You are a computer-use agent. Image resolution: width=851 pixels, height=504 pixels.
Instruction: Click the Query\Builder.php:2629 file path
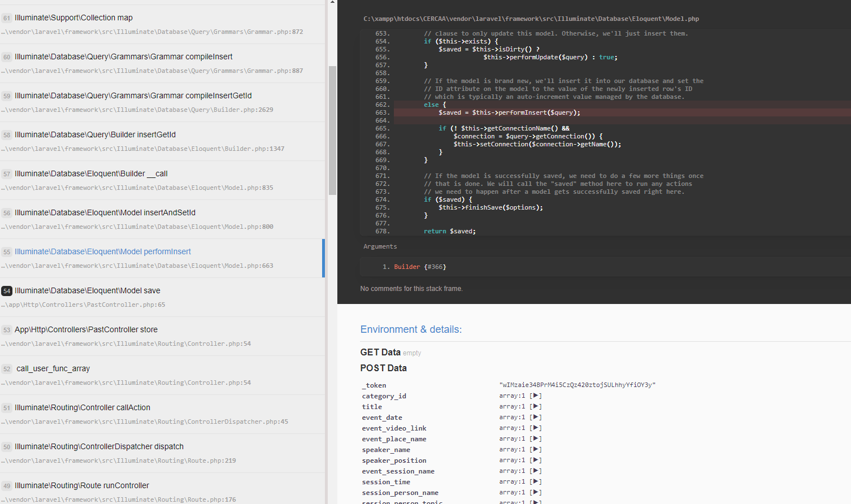coord(137,110)
